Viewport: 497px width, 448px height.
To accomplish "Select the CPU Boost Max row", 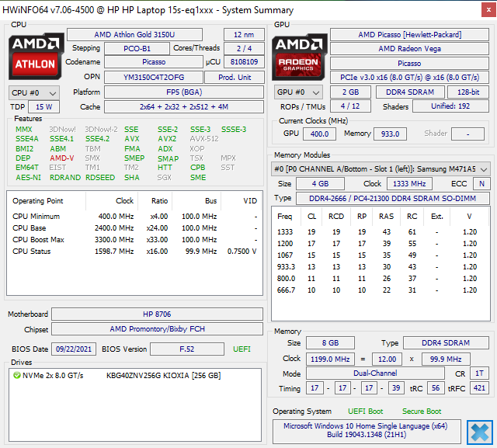I will (x=134, y=240).
